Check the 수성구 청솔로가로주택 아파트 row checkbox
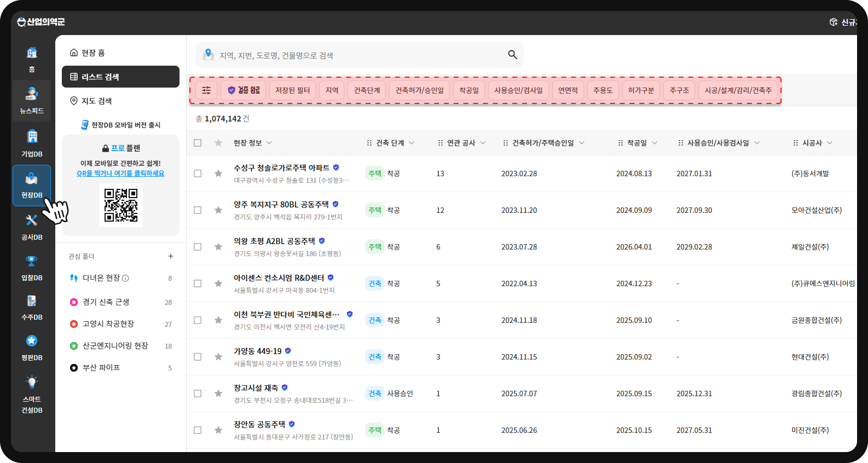Image resolution: width=868 pixels, height=463 pixels. [198, 173]
